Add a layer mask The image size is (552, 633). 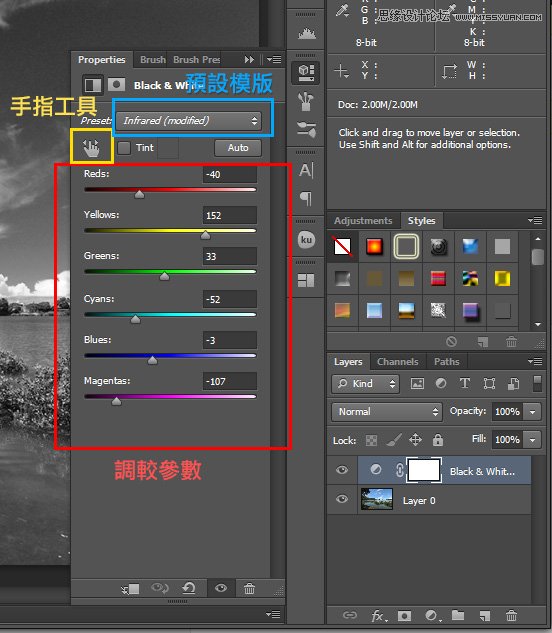404,616
